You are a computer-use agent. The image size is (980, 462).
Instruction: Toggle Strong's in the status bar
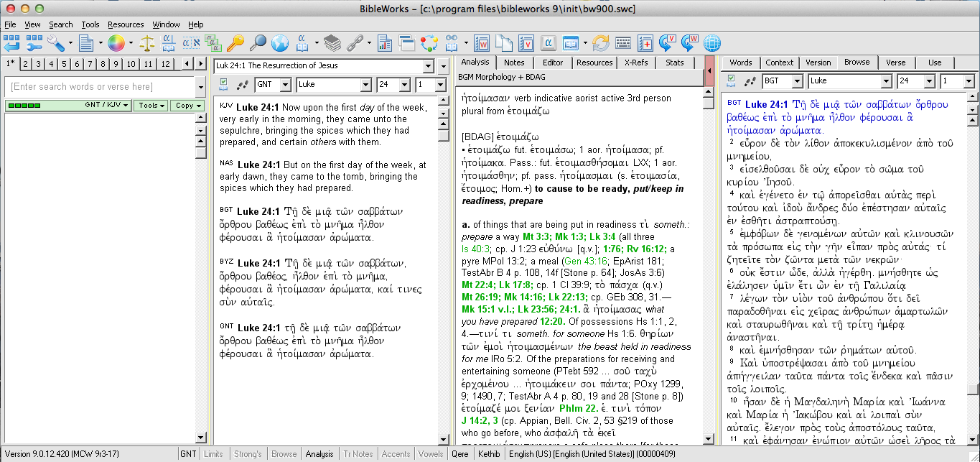pyautogui.click(x=248, y=454)
